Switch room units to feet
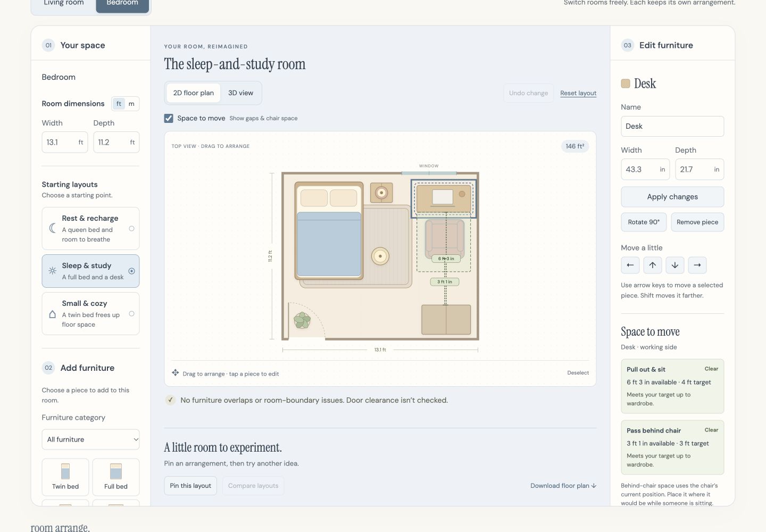The image size is (766, 532). (x=119, y=104)
